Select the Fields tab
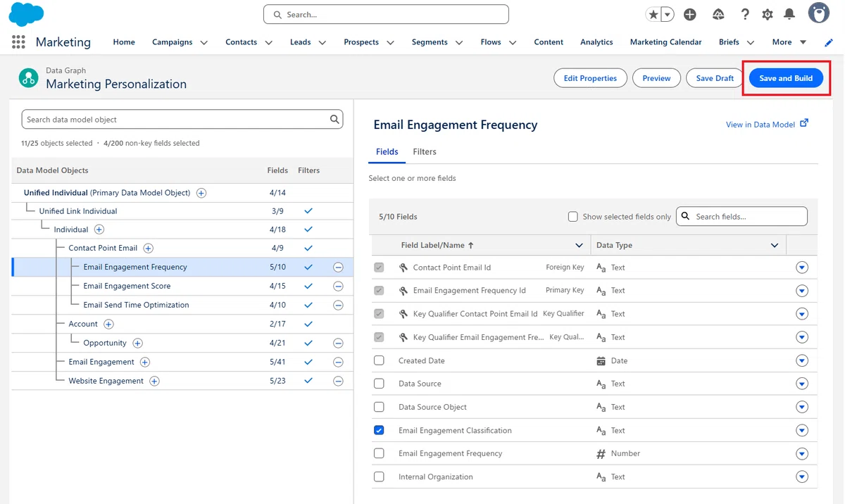 pyautogui.click(x=387, y=152)
